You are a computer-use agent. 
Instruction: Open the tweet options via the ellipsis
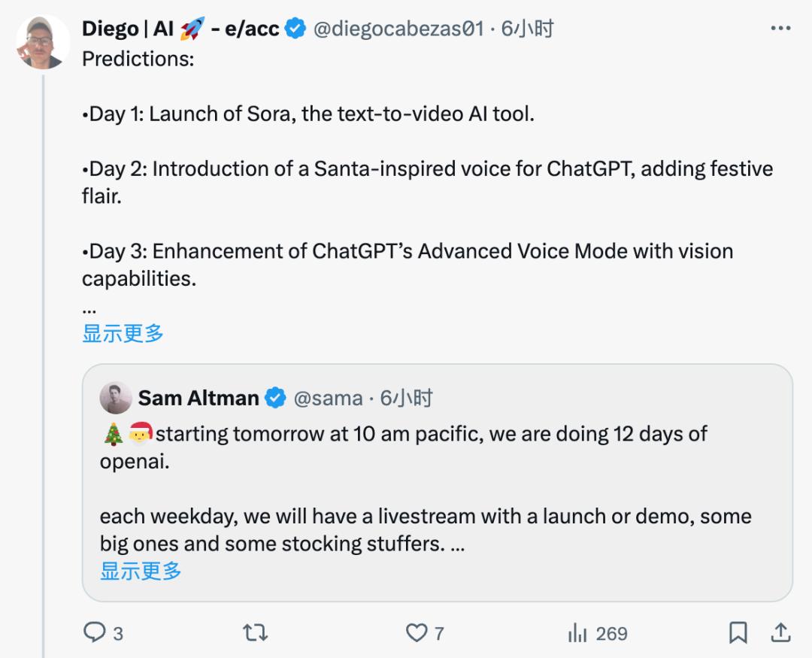click(783, 28)
